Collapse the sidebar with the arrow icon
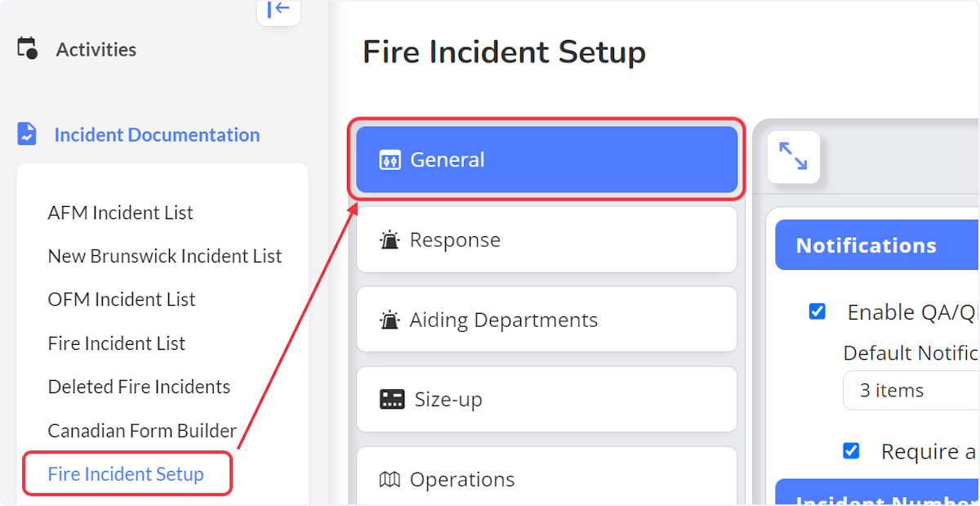980x506 pixels. point(278,9)
